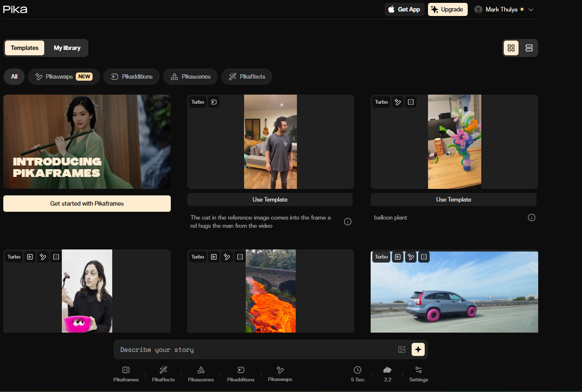The height and width of the screenshot is (392, 582).
Task: Select Pikadditions in the bottom toolbar
Action: (241, 374)
